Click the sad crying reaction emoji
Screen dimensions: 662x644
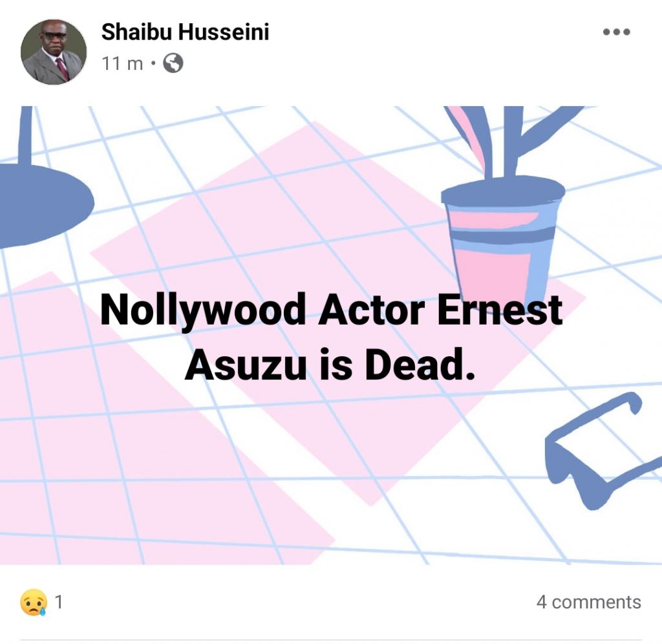(x=34, y=603)
